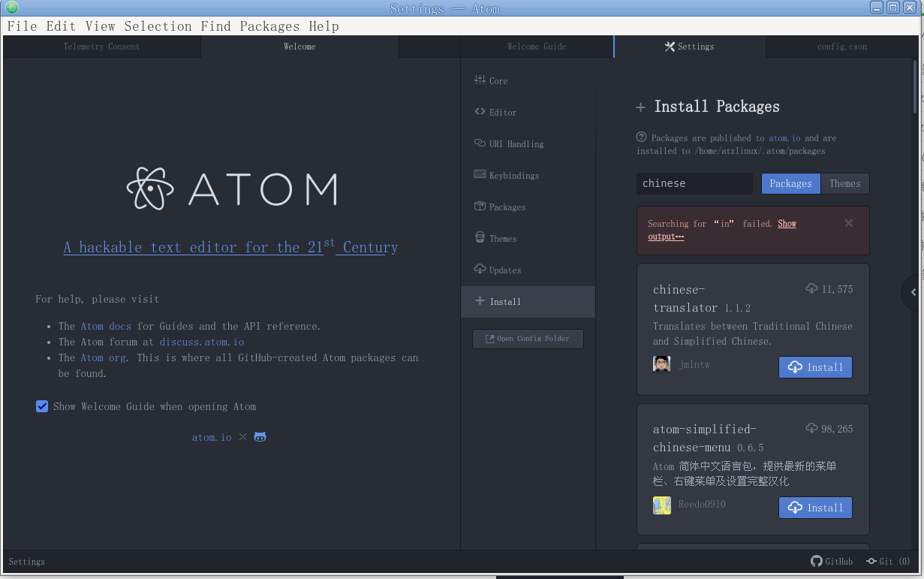Open Packages in the settings sidebar
This screenshot has width=924, height=579.
point(528,207)
